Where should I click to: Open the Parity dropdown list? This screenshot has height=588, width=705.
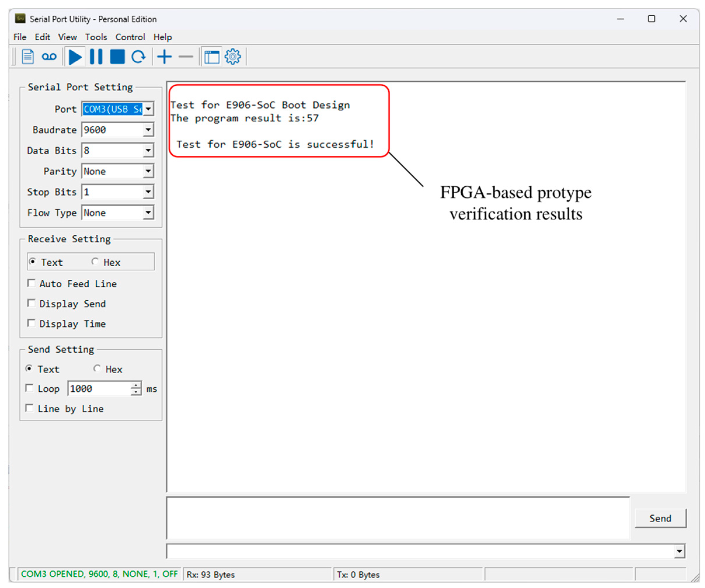tap(148, 171)
